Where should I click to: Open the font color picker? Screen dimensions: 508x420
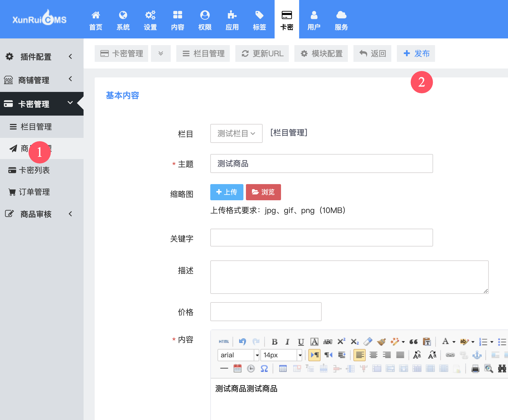445,342
